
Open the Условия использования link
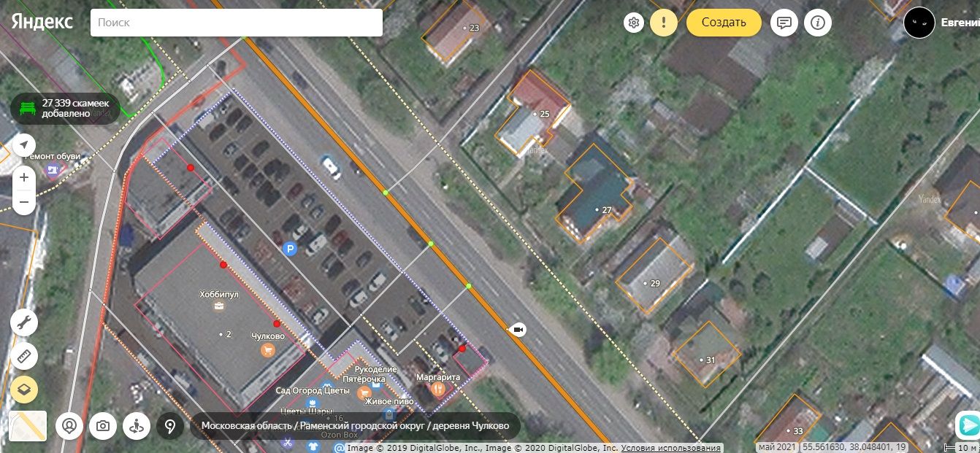[x=671, y=448]
